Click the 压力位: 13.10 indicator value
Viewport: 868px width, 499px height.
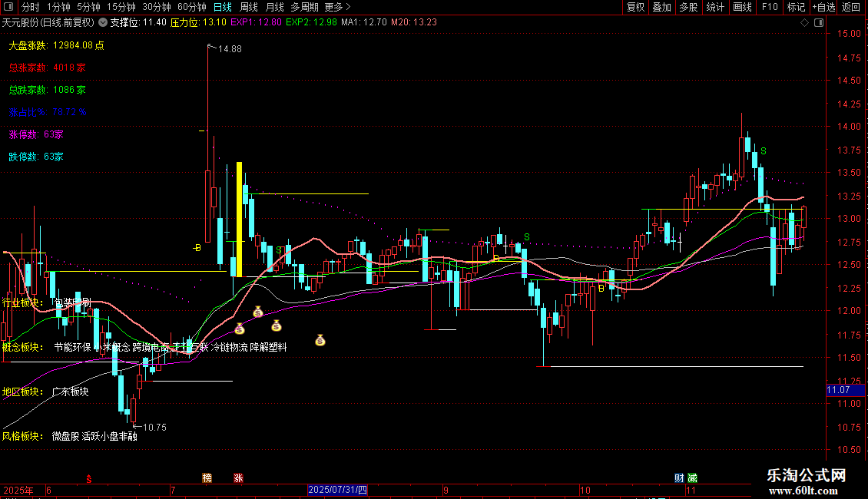(198, 22)
